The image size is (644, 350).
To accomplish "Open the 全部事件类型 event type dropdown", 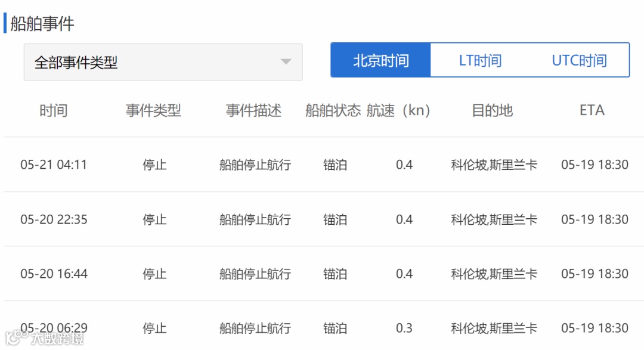I will pyautogui.click(x=163, y=62).
